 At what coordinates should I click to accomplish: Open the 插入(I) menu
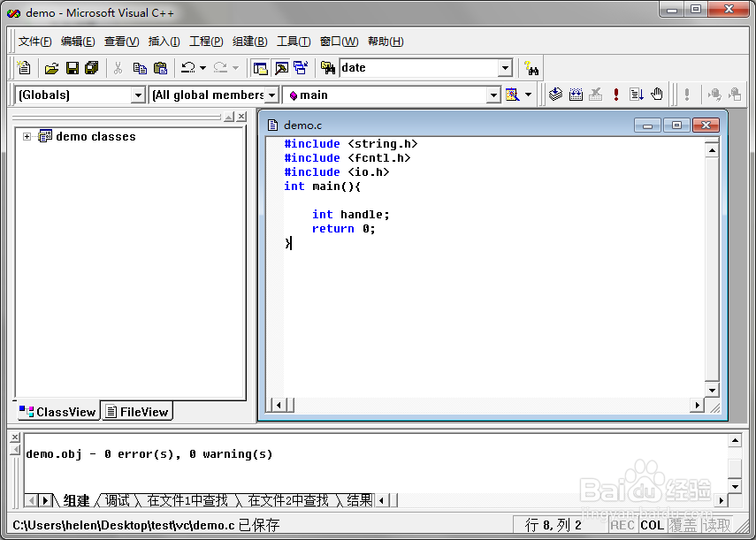(x=164, y=42)
